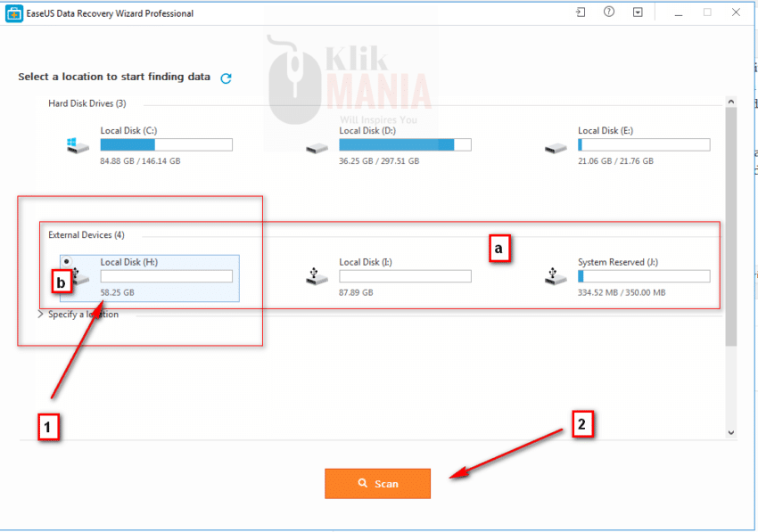Click the EaseUS app logo icon
This screenshot has height=532, width=758.
click(13, 13)
